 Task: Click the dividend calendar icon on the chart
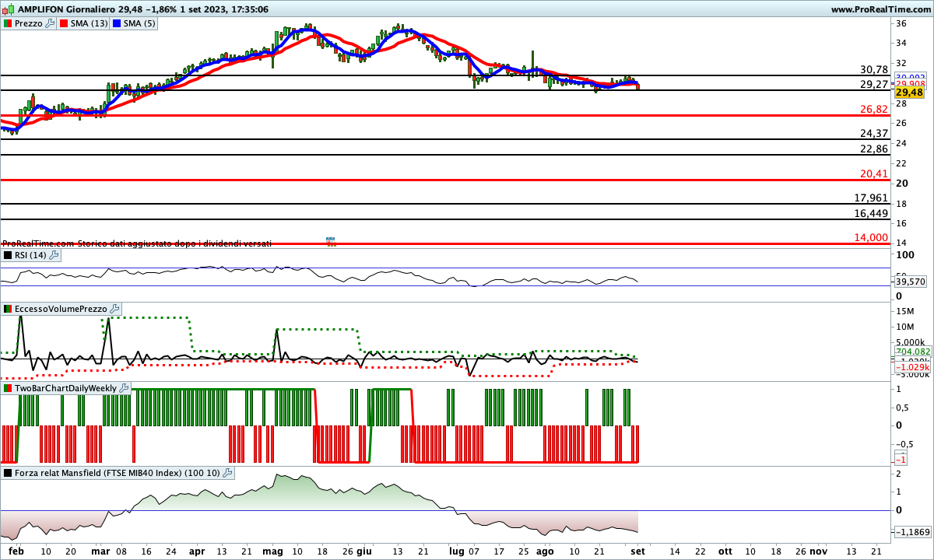[x=331, y=241]
